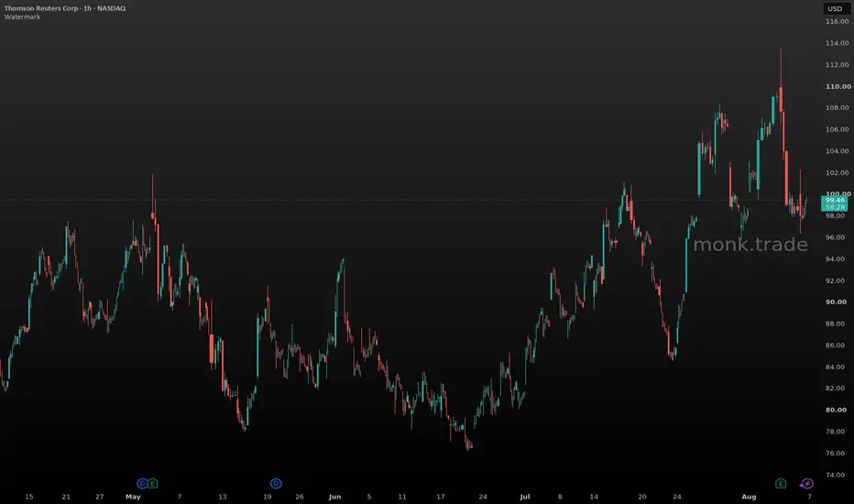
Task: Click date 27 on the time axis
Action: (x=99, y=497)
